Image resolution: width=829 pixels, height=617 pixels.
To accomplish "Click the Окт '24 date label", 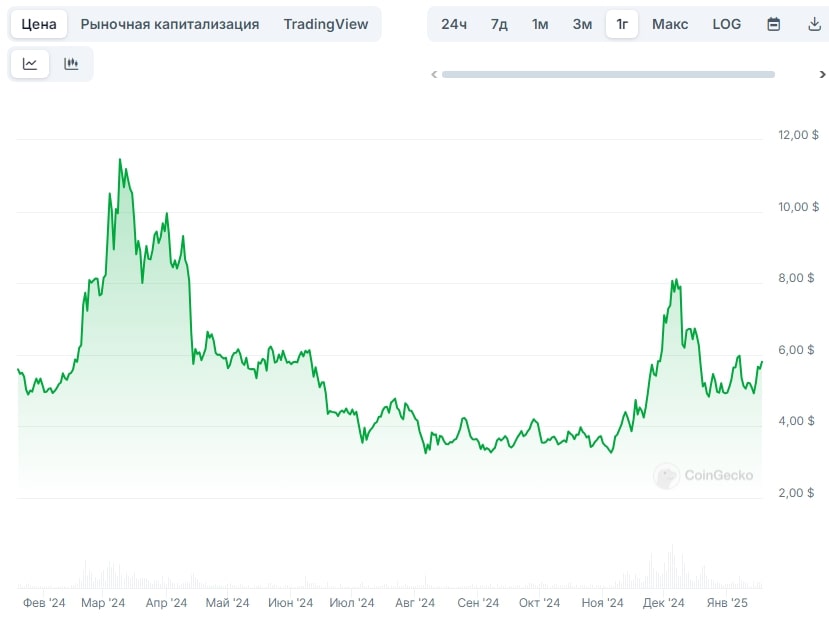I will pos(539,603).
